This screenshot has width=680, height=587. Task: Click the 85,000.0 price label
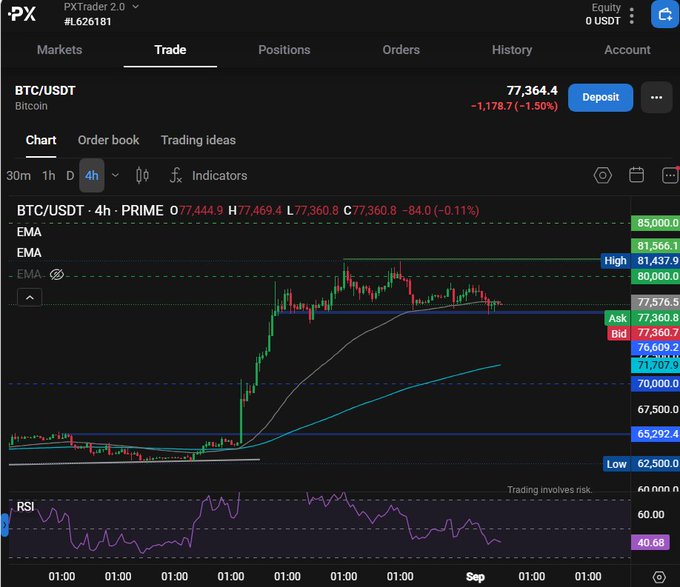pos(655,223)
